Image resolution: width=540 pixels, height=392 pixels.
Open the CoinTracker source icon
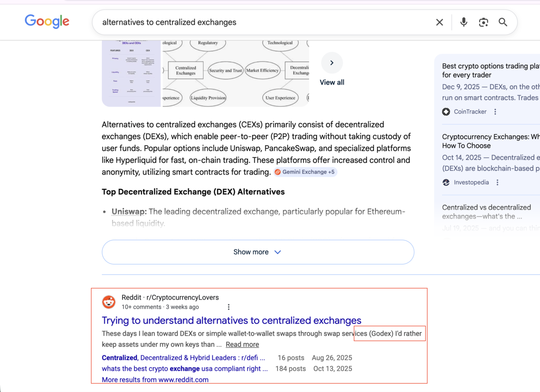(446, 112)
